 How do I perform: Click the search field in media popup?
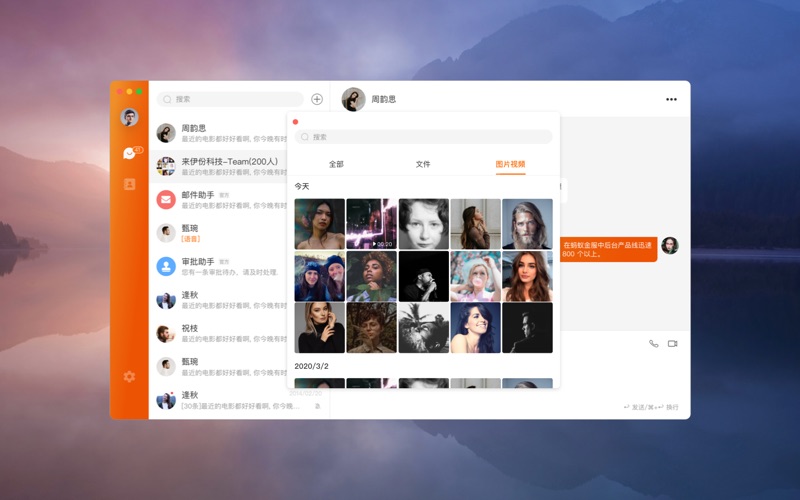(x=424, y=137)
